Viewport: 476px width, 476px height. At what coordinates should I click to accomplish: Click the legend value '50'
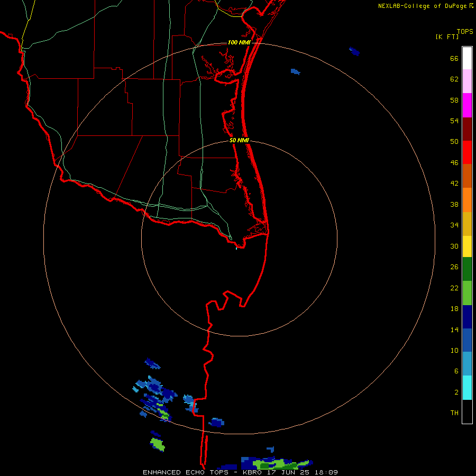coord(454,141)
